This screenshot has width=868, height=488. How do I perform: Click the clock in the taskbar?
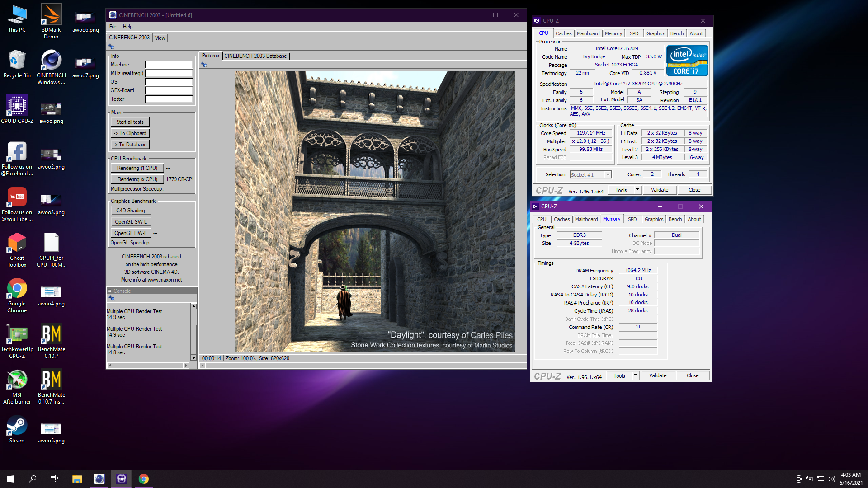click(851, 479)
